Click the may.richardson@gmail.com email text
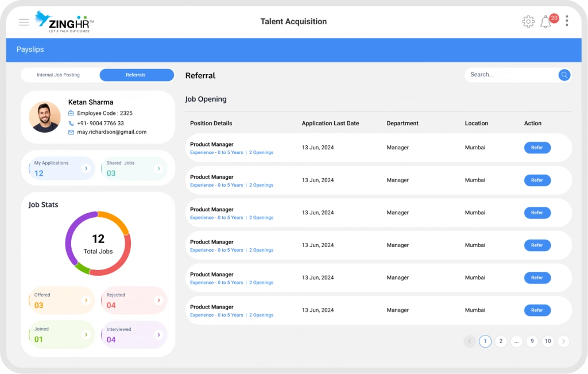Viewport: 588px width, 374px height. (112, 132)
